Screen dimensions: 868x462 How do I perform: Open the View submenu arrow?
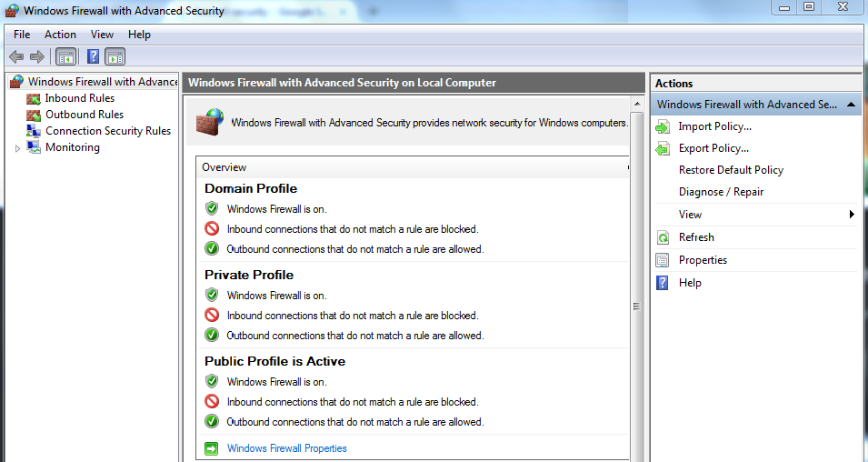tap(852, 215)
